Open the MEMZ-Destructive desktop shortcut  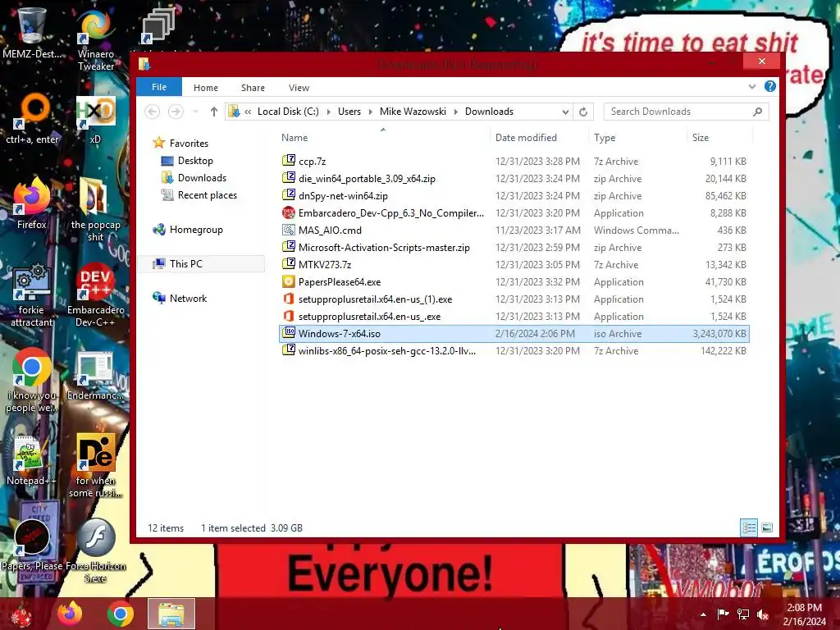pyautogui.click(x=31, y=32)
